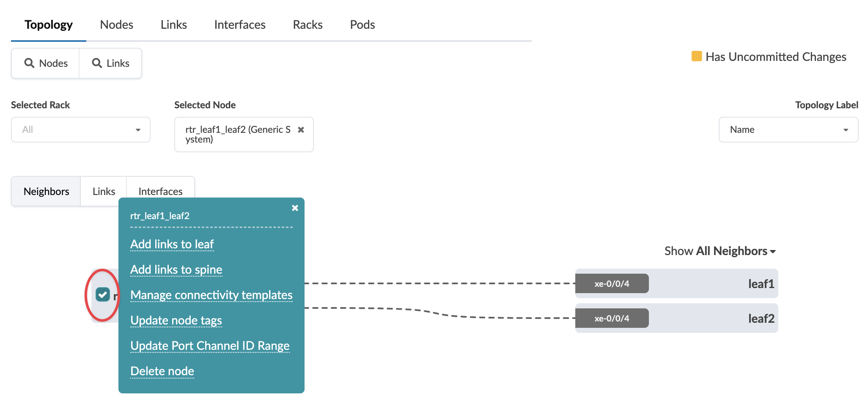Image resolution: width=868 pixels, height=412 pixels.
Task: Click the Add links to leaf link
Action: click(x=172, y=244)
